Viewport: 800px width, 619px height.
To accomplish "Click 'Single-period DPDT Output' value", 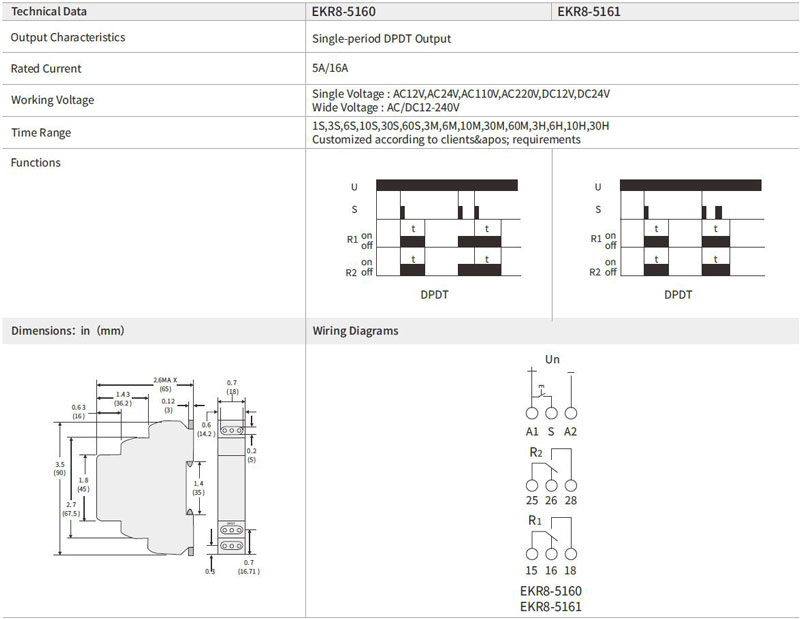I will [x=382, y=39].
